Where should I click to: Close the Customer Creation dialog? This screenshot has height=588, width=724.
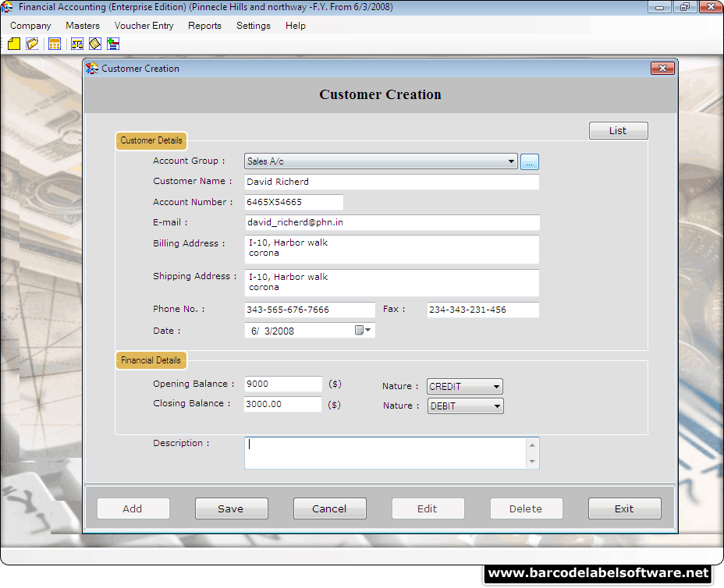(x=662, y=69)
